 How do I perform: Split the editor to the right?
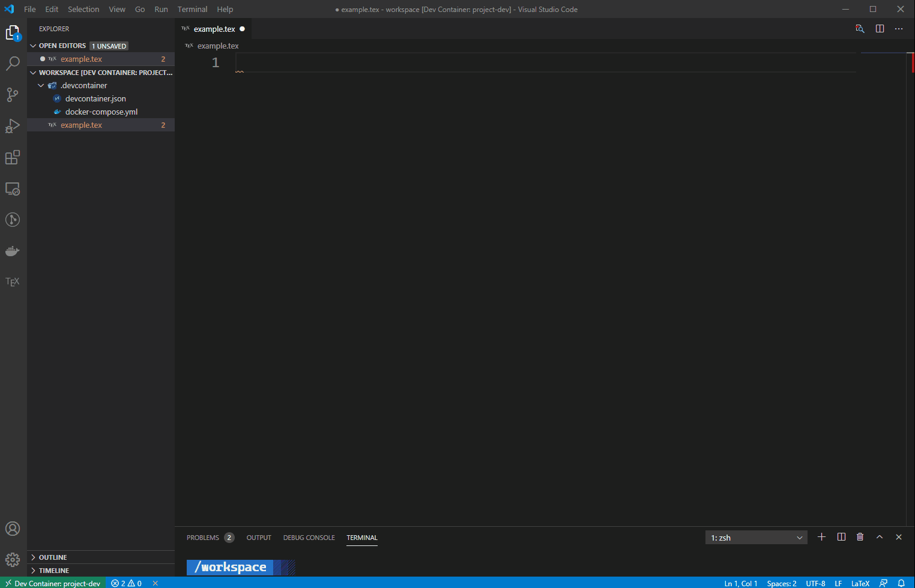[880, 29]
